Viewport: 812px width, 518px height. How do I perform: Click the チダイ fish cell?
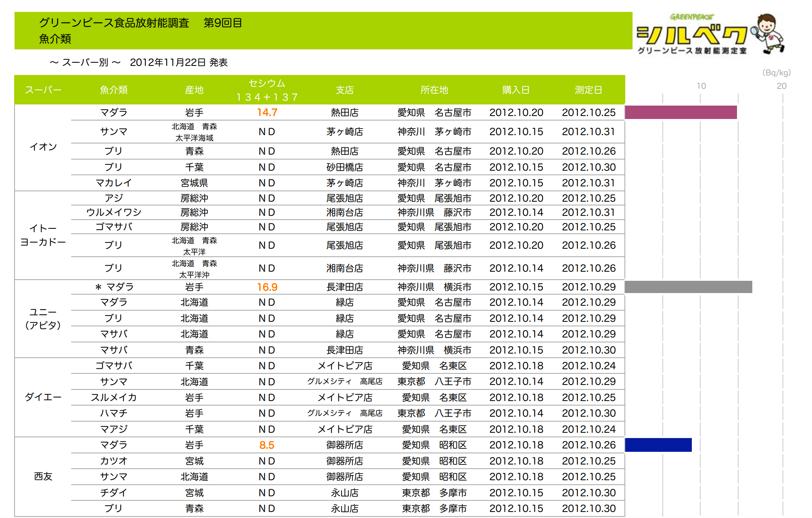coord(114,493)
